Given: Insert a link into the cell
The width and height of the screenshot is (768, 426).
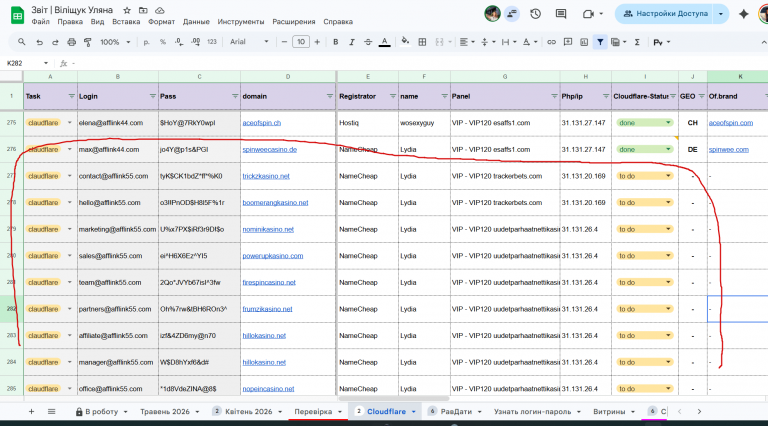Looking at the screenshot, I should coord(552,42).
